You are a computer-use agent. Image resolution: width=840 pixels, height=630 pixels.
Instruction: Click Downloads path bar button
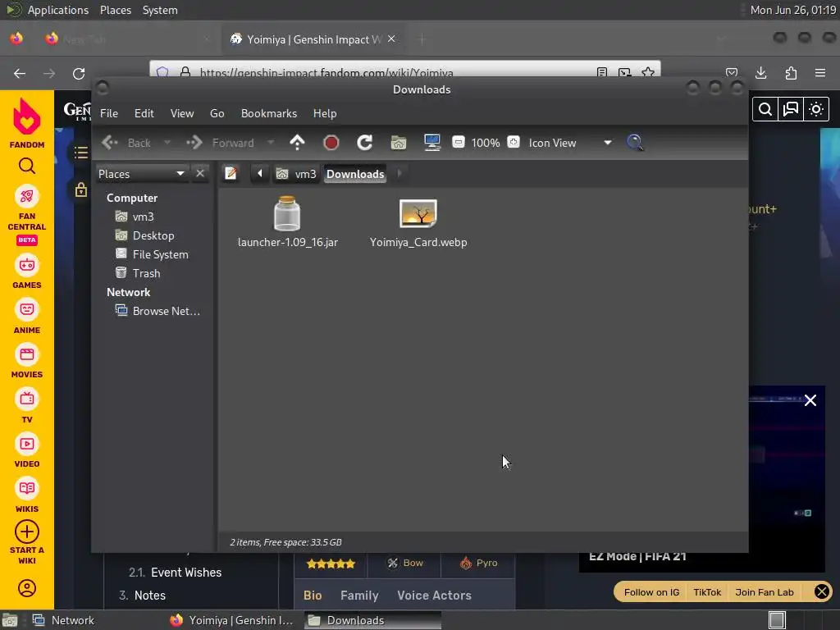click(355, 174)
